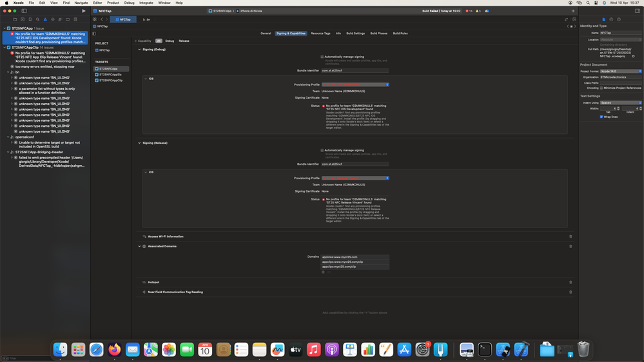Click the Organization text field
Viewport: 644px width, 362px height.
tap(621, 77)
